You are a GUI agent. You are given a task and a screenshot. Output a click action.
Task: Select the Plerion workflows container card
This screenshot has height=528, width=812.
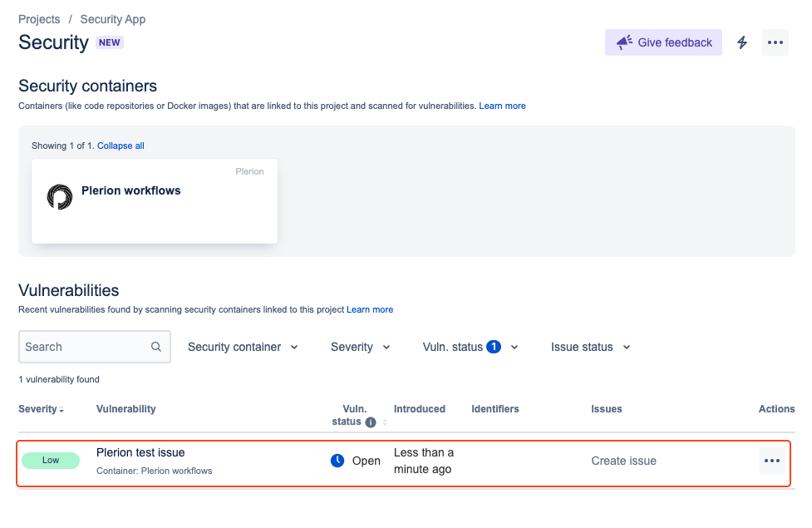[x=155, y=201]
